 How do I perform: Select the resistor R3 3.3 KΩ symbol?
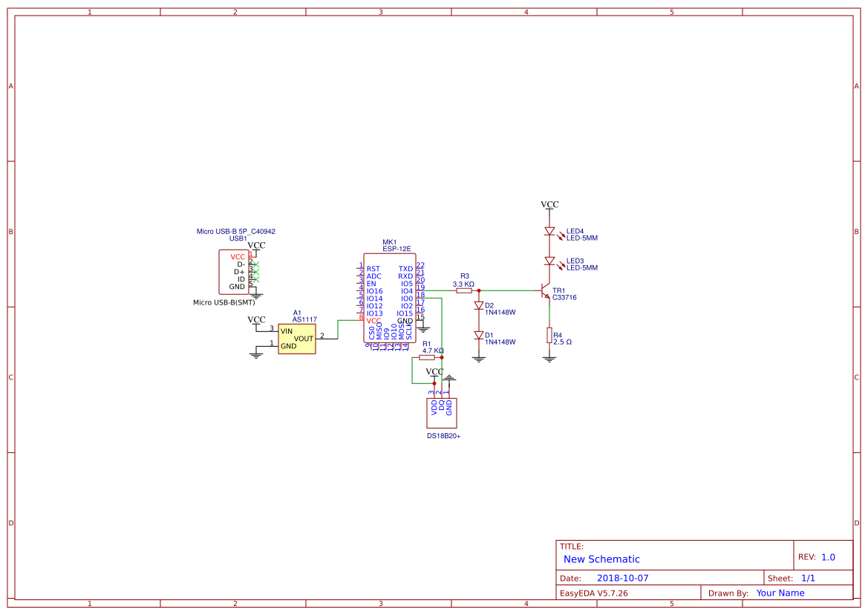pos(463,290)
